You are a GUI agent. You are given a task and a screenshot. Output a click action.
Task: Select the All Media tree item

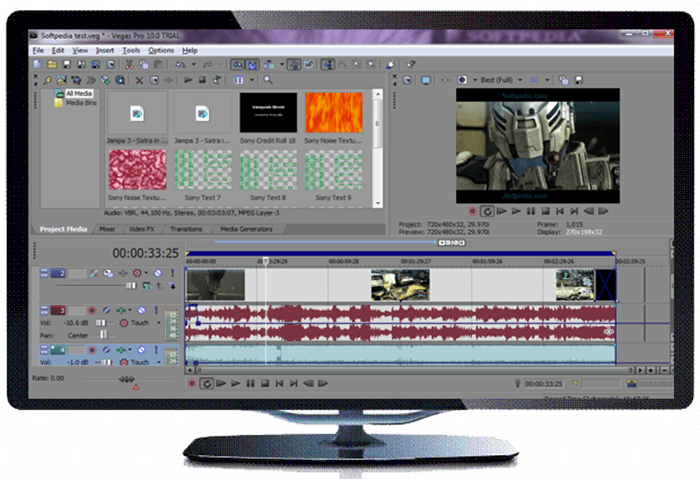point(79,93)
